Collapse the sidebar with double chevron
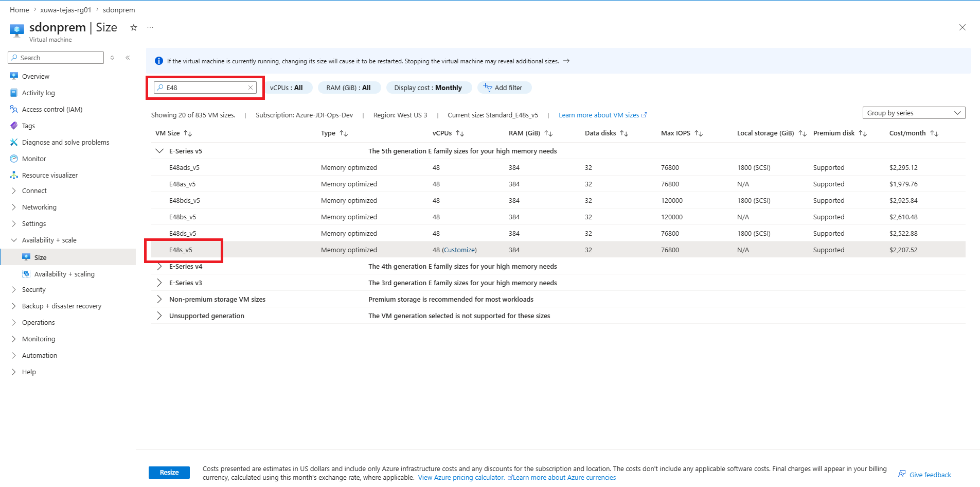The height and width of the screenshot is (487, 980). click(x=128, y=58)
